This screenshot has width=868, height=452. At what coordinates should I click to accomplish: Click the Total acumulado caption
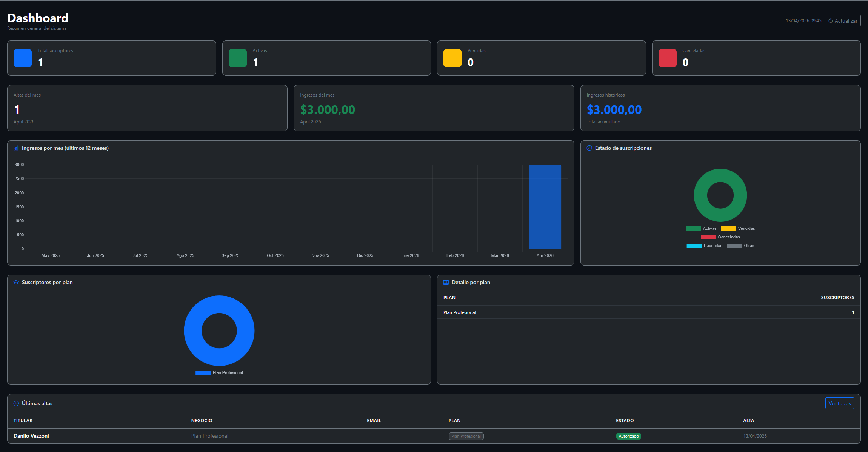click(x=603, y=122)
